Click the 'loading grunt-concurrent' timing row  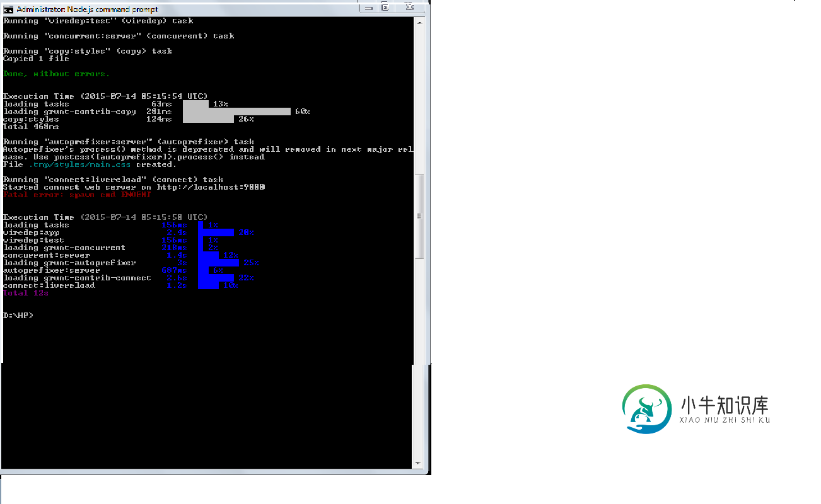(x=110, y=248)
